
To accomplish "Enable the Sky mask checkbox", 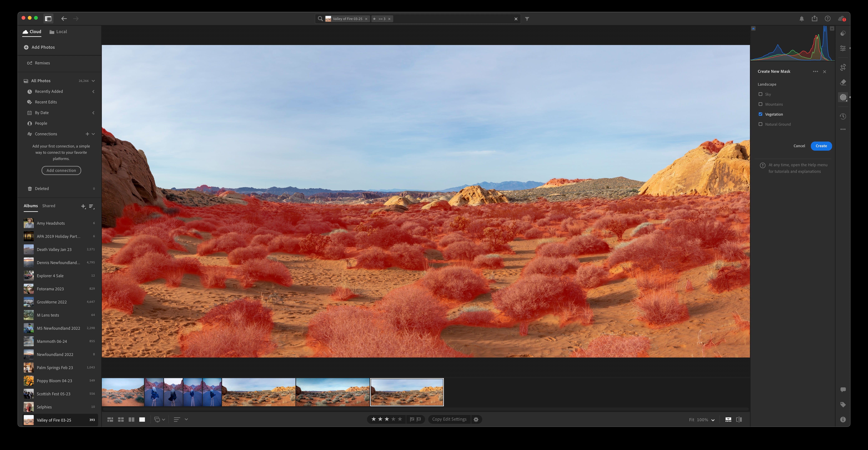I will [760, 94].
